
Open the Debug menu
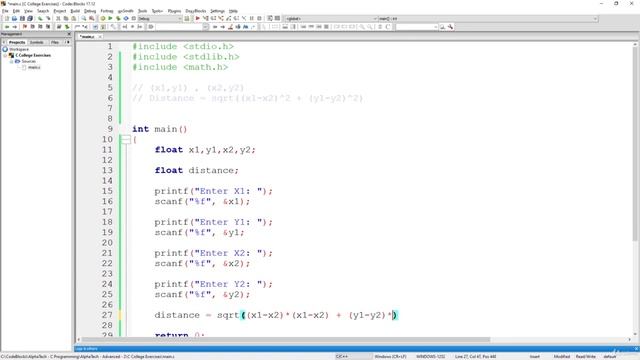[x=90, y=11]
